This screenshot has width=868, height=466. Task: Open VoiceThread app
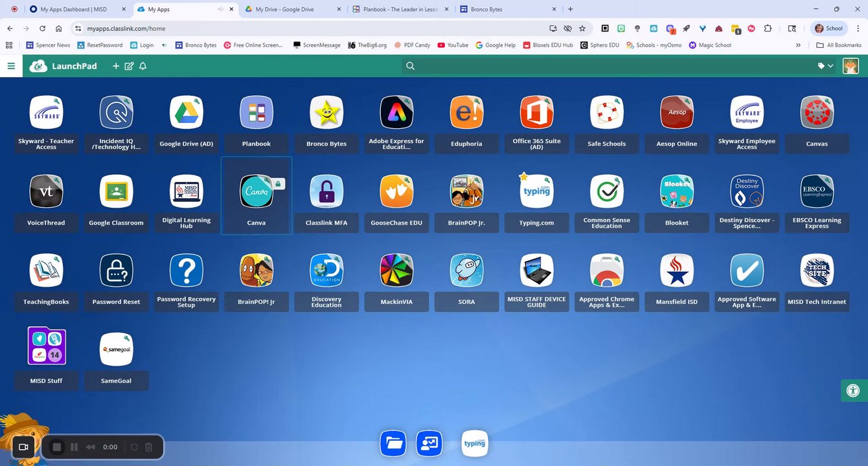click(x=46, y=192)
